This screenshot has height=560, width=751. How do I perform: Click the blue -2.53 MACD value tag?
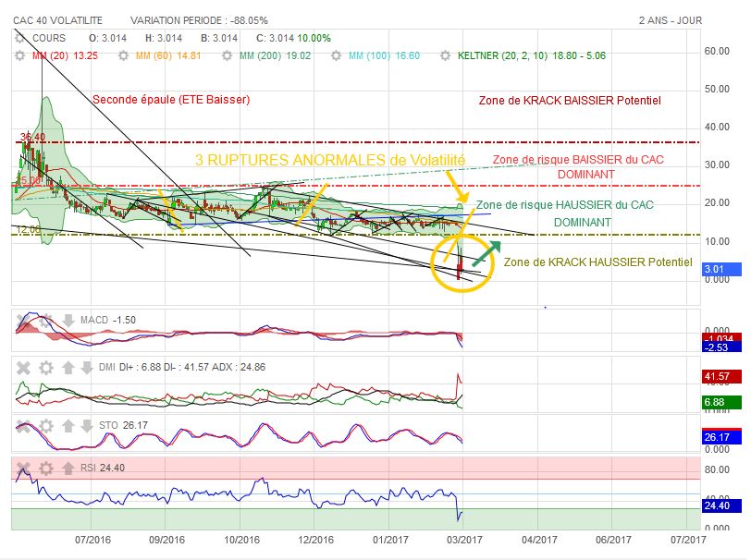click(721, 347)
